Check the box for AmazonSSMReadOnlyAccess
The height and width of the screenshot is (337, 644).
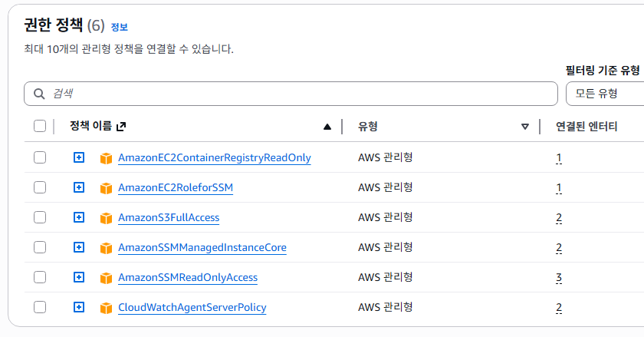[x=40, y=277]
